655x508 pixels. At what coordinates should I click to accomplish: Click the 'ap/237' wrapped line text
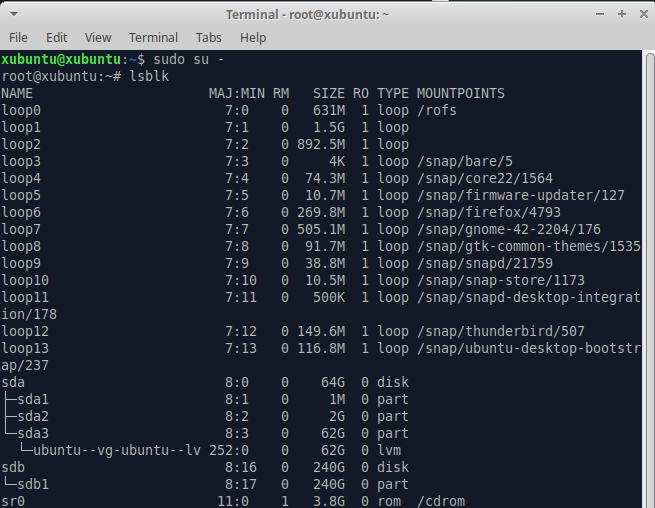[x=25, y=366]
